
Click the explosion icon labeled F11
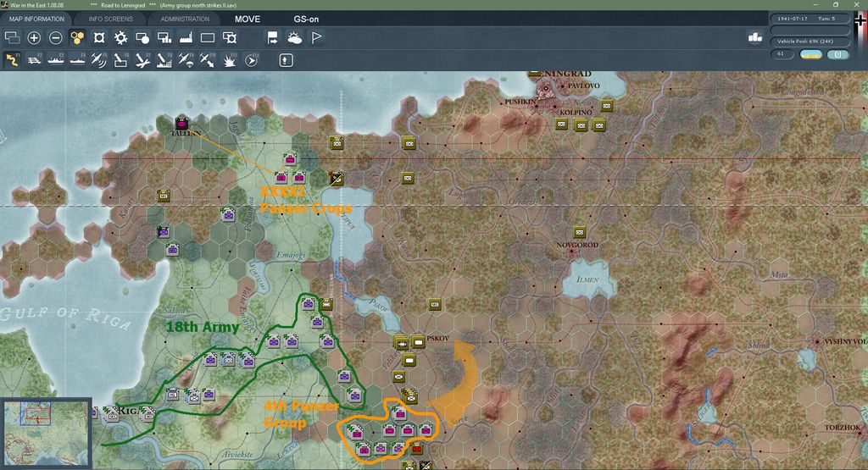(x=229, y=60)
